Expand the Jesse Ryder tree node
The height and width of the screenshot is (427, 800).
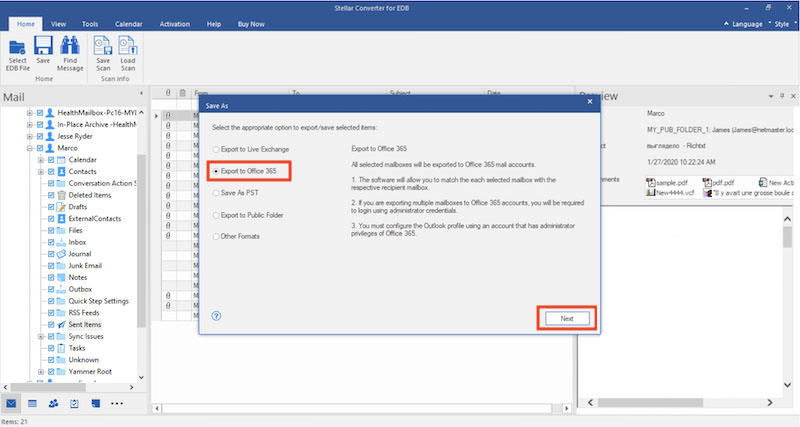(x=30, y=136)
